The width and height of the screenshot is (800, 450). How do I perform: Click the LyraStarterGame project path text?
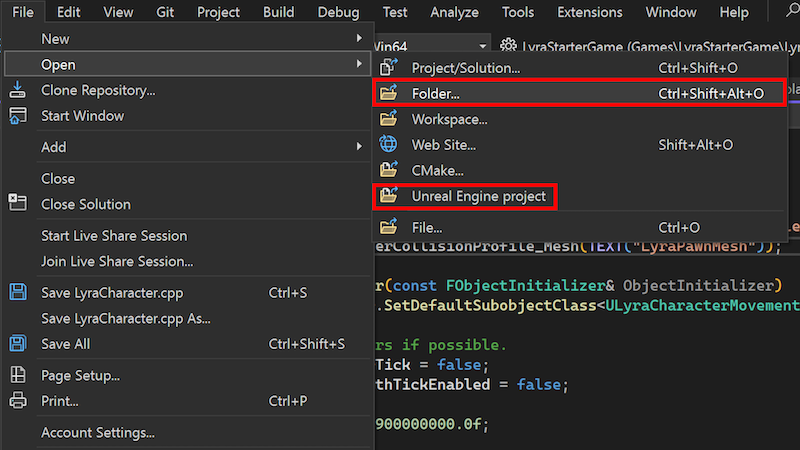[x=661, y=46]
